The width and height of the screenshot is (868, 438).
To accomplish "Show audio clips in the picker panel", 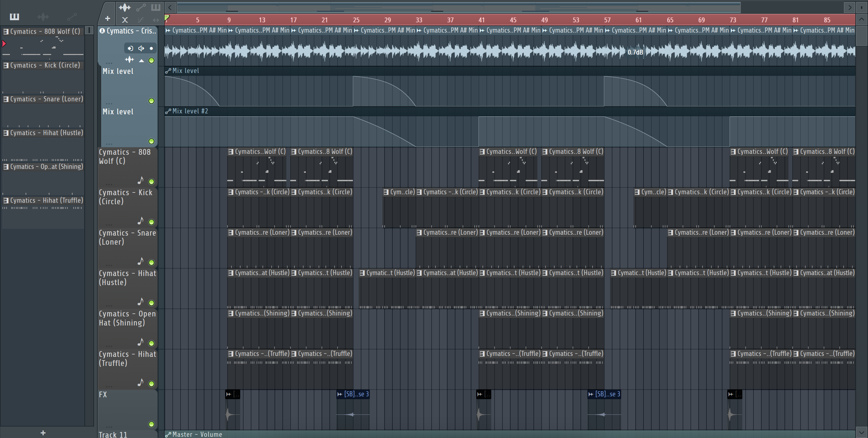I will point(43,17).
